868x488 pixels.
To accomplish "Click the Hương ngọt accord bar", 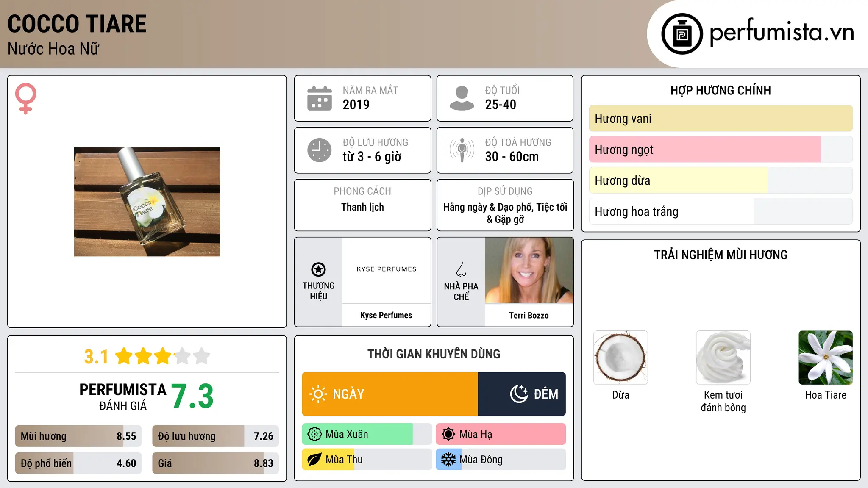I will tap(721, 150).
